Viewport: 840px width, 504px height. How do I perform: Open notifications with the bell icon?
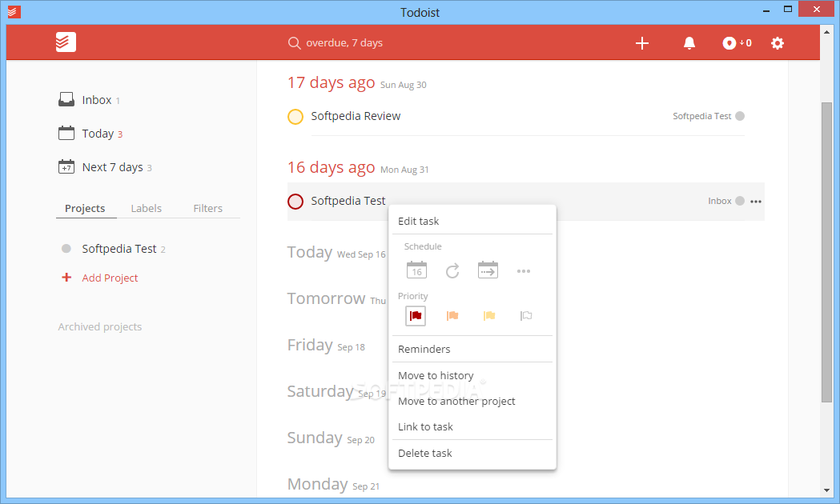pyautogui.click(x=689, y=43)
